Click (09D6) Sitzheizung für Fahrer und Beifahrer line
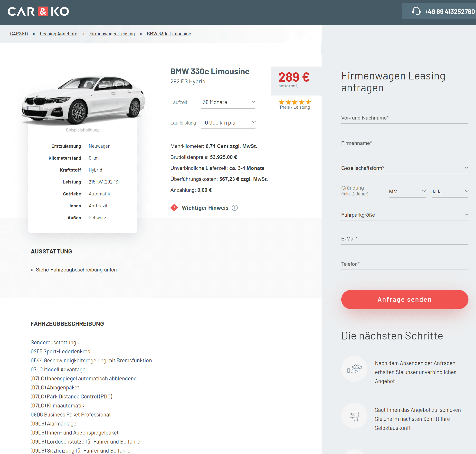Viewport: 476px width, 454px height. click(x=81, y=451)
